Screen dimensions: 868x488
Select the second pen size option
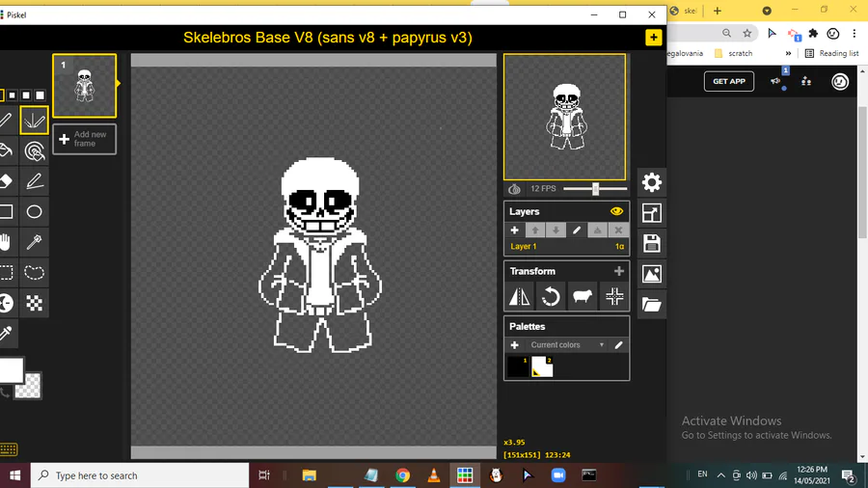click(12, 95)
